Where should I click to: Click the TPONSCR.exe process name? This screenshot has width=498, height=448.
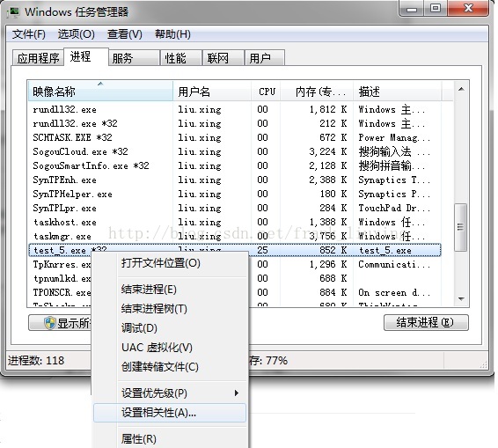[62, 292]
